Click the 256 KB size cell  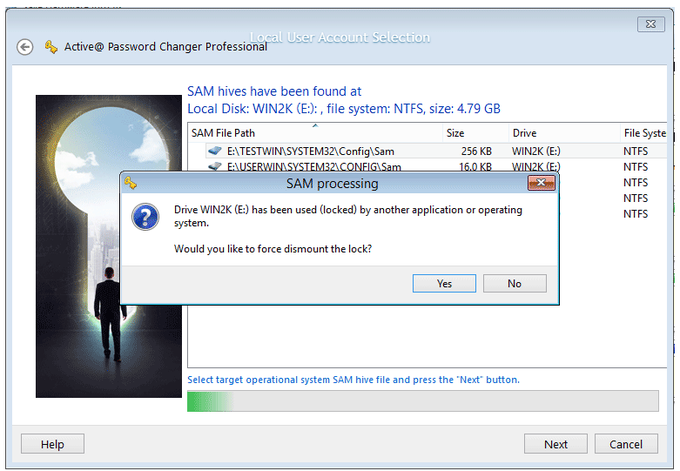pos(476,151)
